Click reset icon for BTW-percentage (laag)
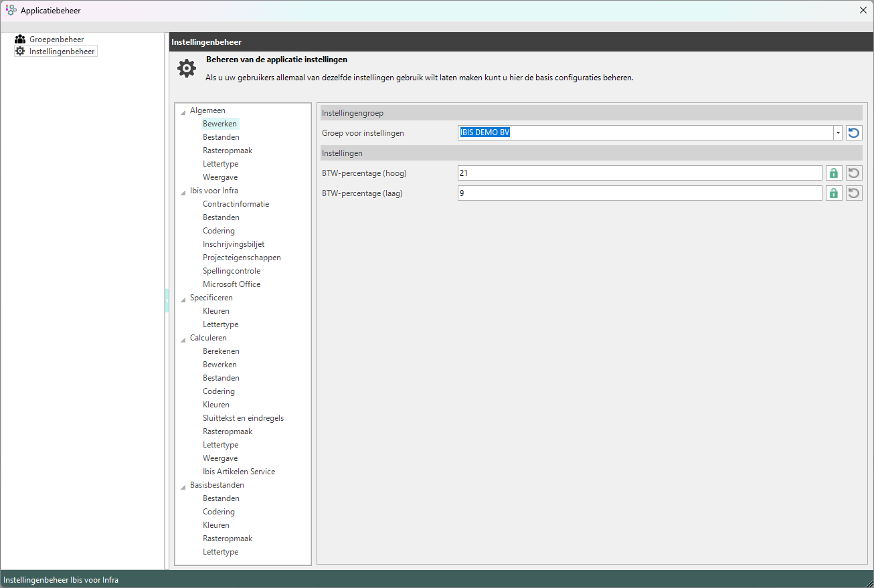The width and height of the screenshot is (874, 588). (854, 193)
